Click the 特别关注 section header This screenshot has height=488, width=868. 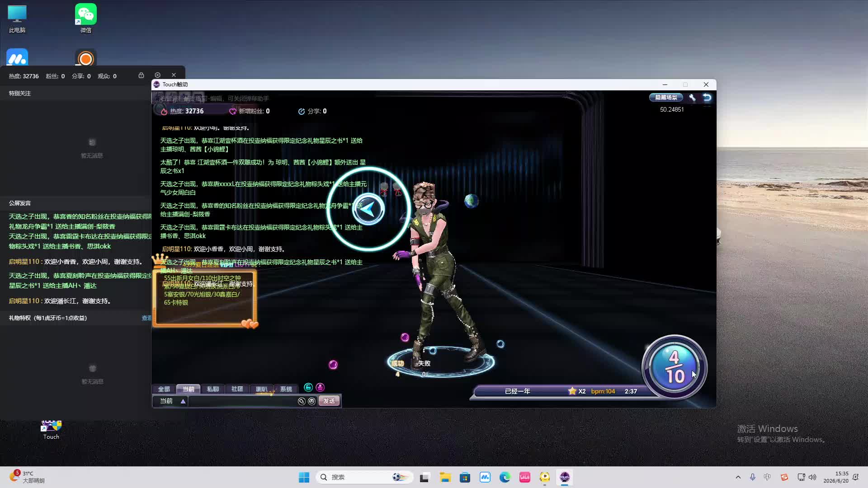point(20,94)
